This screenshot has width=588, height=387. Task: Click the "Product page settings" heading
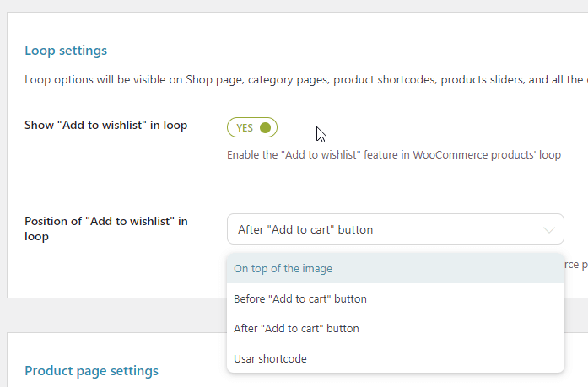(x=91, y=371)
